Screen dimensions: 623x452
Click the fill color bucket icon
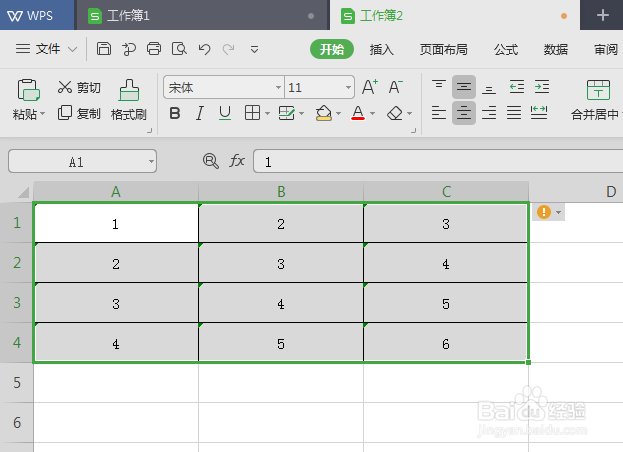point(324,113)
